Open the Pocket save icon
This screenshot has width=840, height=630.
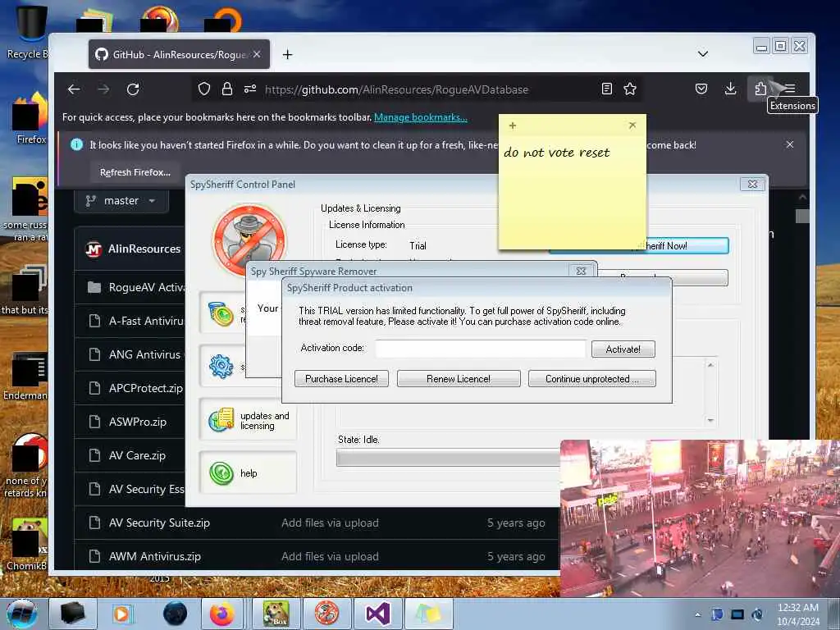click(x=701, y=89)
